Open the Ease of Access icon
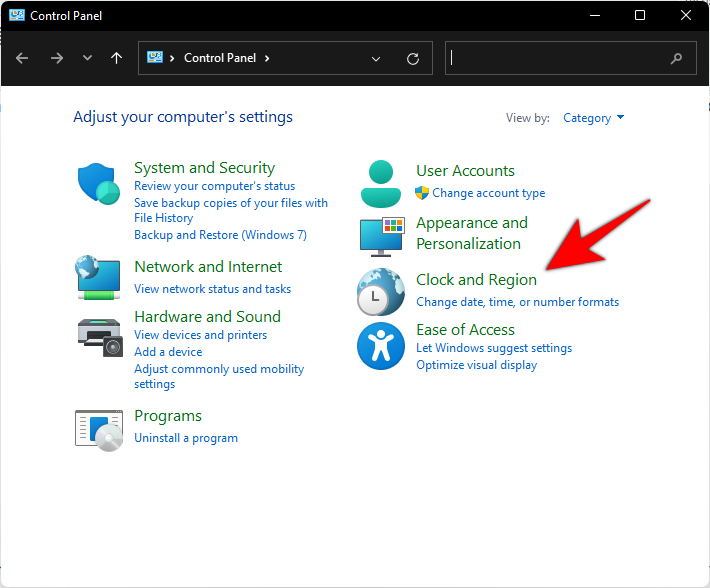This screenshot has height=588, width=710. tap(380, 346)
